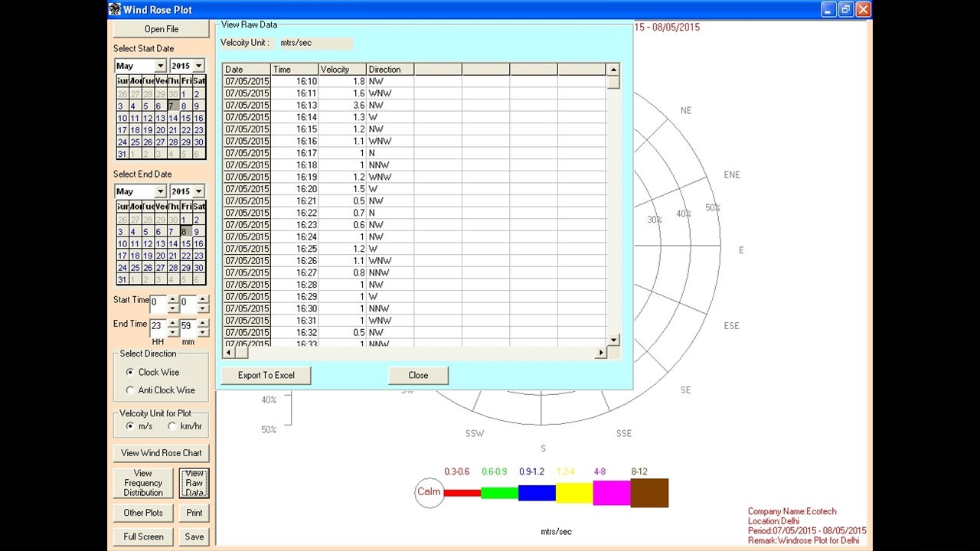The height and width of the screenshot is (551, 980).
Task: Click the horizontal scroll right arrow
Action: (601, 352)
